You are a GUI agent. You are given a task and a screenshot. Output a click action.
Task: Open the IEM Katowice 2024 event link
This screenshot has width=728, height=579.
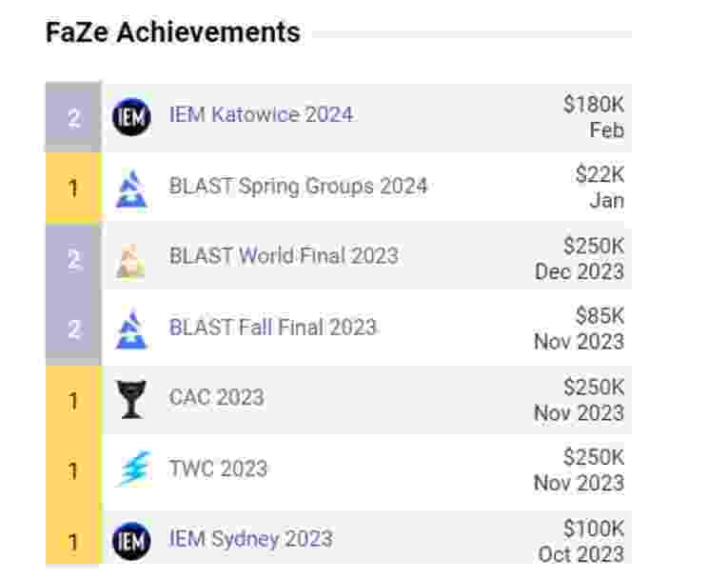point(261,115)
